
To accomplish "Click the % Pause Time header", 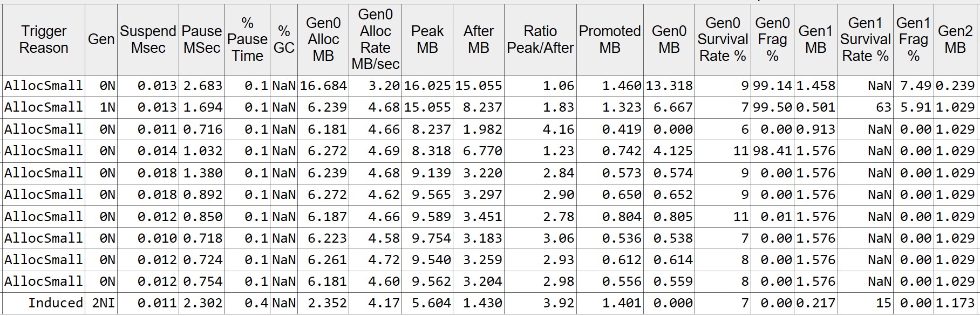I will tap(248, 39).
